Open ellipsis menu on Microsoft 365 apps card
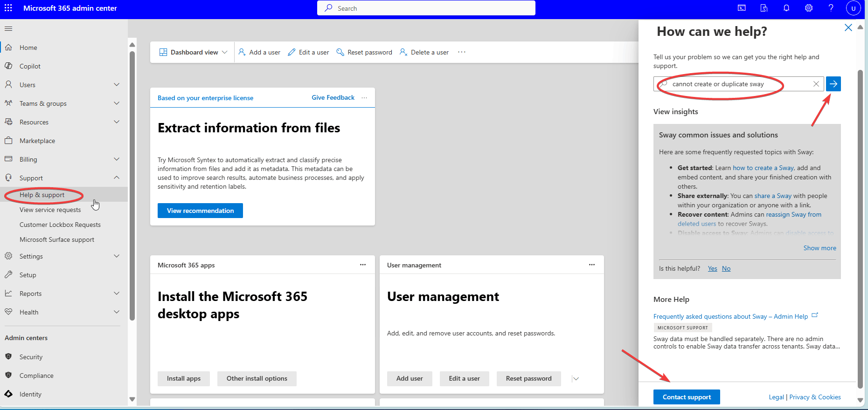Image resolution: width=868 pixels, height=410 pixels. pyautogui.click(x=363, y=265)
